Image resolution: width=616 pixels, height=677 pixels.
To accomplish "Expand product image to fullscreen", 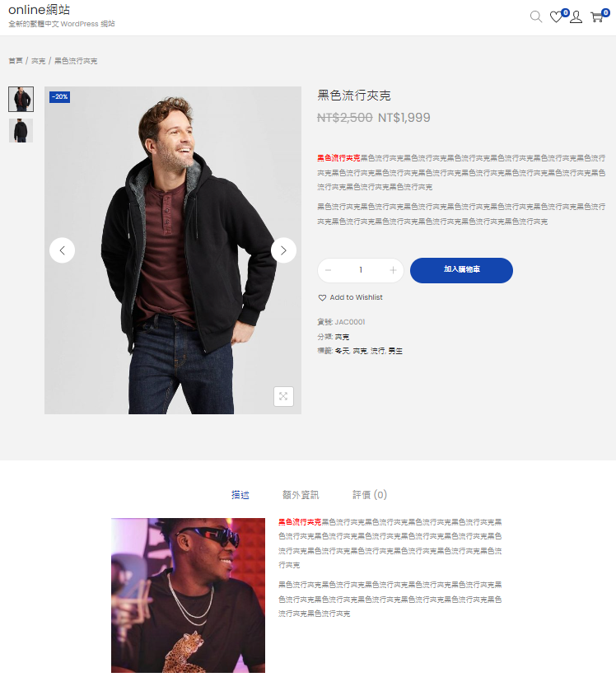I will (283, 396).
